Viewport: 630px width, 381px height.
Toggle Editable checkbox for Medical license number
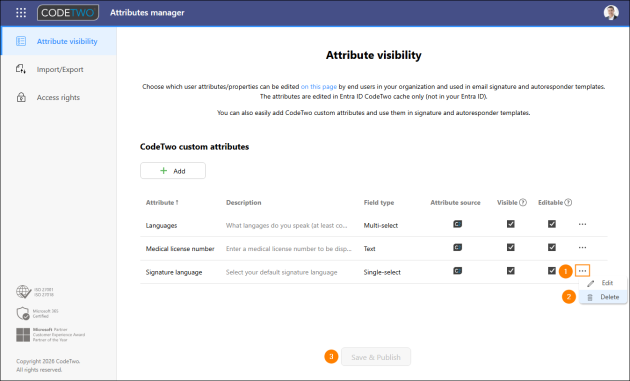(552, 248)
